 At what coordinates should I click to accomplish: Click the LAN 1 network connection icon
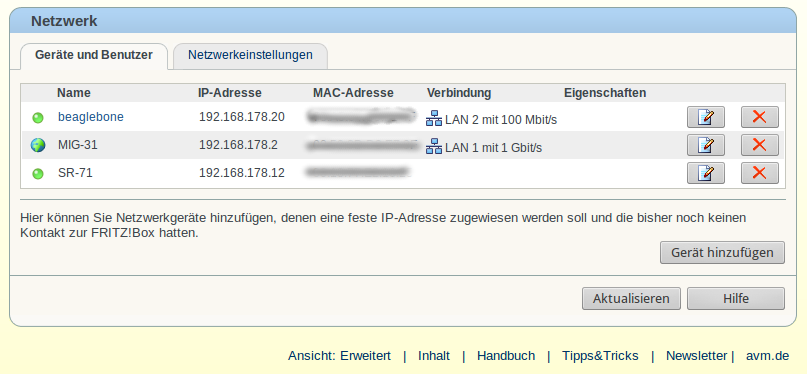(434, 146)
